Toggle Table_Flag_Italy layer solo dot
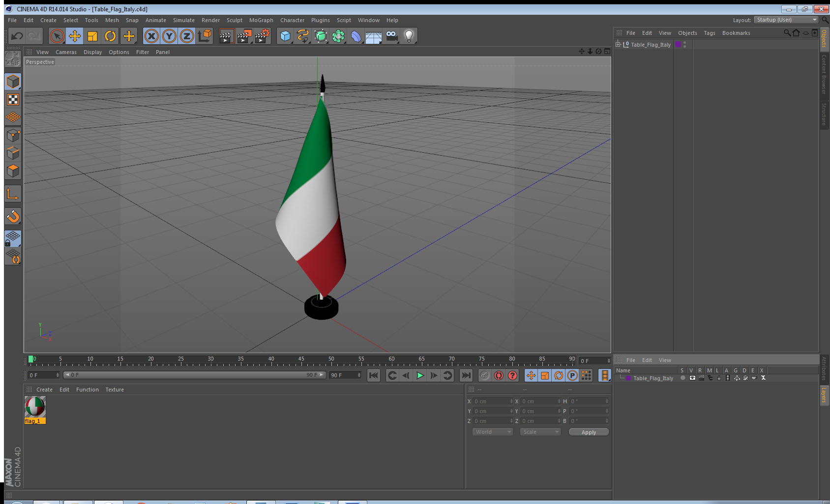The height and width of the screenshot is (504, 830). point(682,378)
